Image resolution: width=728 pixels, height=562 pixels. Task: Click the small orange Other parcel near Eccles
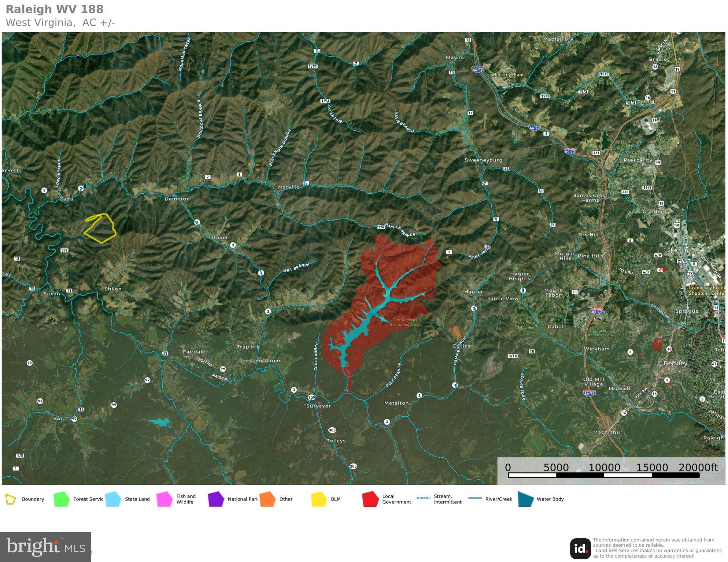coord(455,332)
